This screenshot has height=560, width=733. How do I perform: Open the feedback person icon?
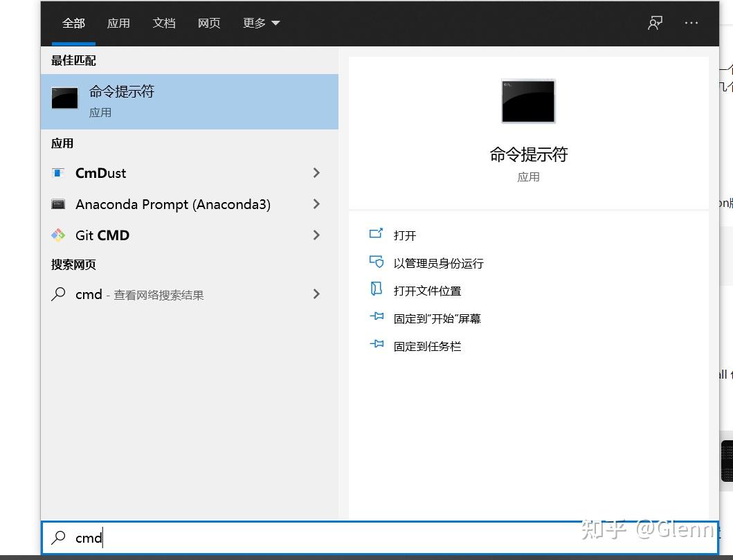pos(655,23)
